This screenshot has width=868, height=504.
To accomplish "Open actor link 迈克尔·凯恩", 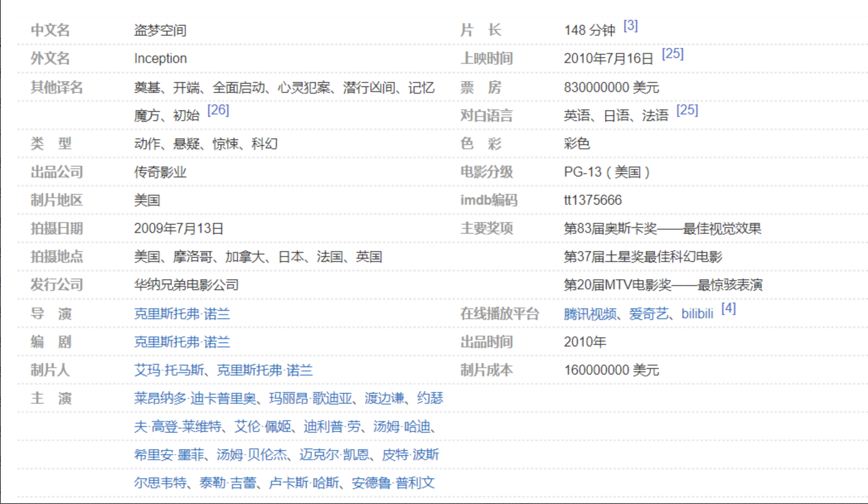I will pyautogui.click(x=335, y=455).
